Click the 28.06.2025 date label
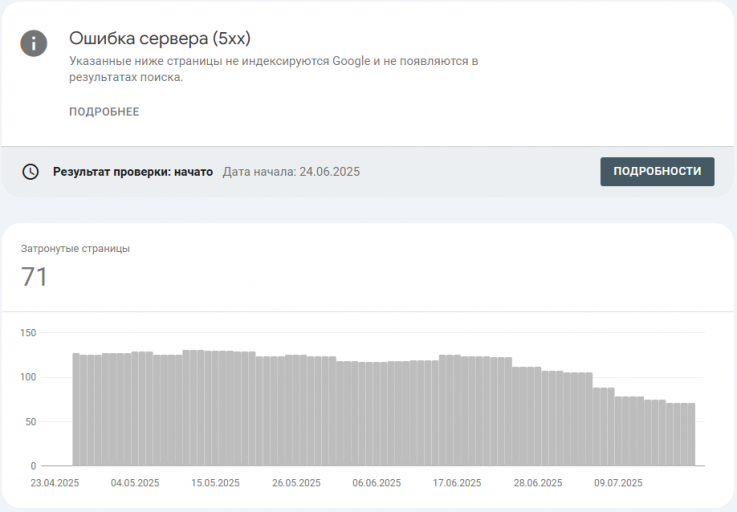The width and height of the screenshot is (737, 512). (538, 483)
